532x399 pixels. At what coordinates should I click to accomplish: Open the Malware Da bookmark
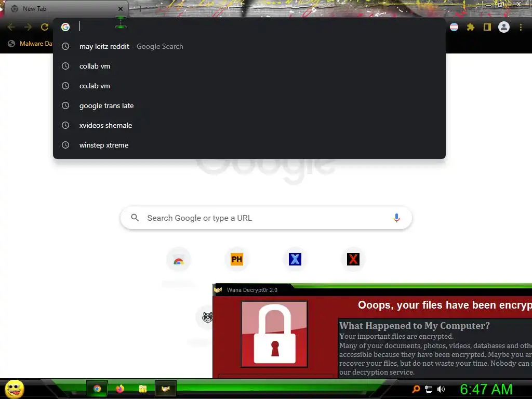point(30,44)
